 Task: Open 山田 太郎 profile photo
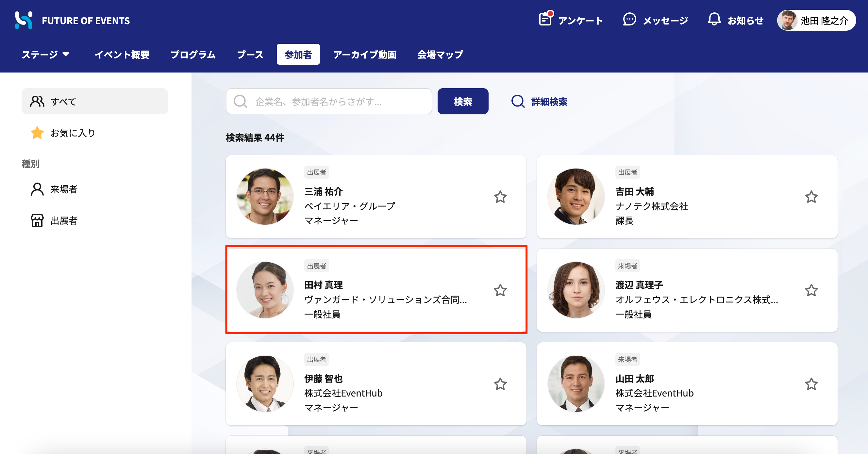tap(576, 383)
